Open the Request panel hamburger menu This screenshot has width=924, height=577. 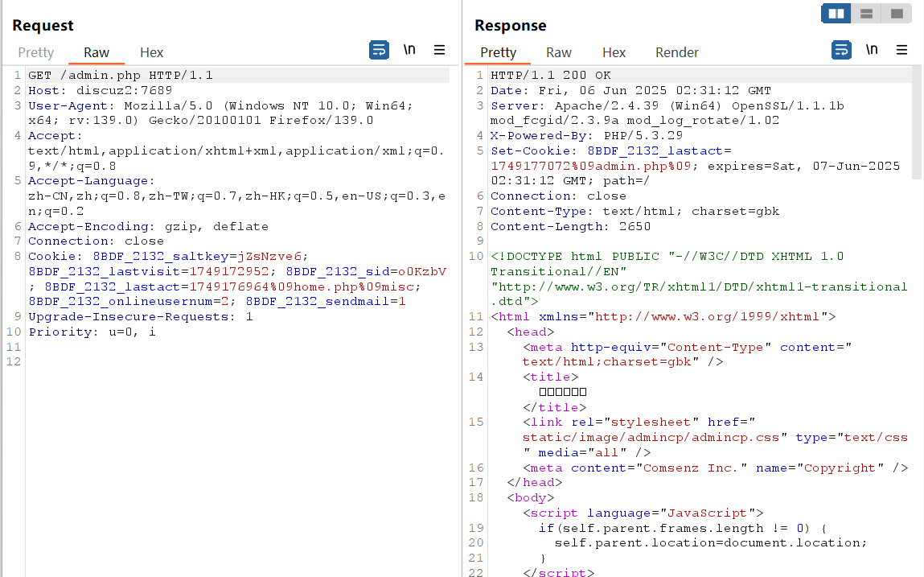tap(440, 50)
